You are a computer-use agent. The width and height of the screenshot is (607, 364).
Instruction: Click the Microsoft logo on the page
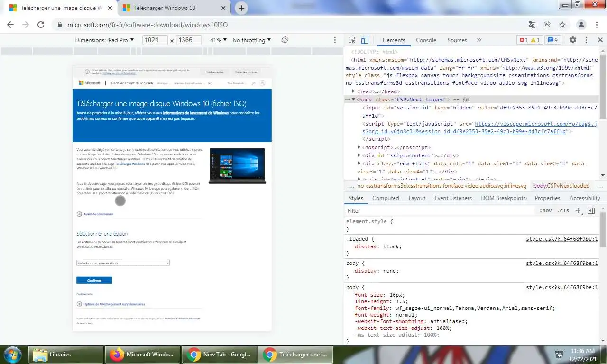[x=90, y=83]
